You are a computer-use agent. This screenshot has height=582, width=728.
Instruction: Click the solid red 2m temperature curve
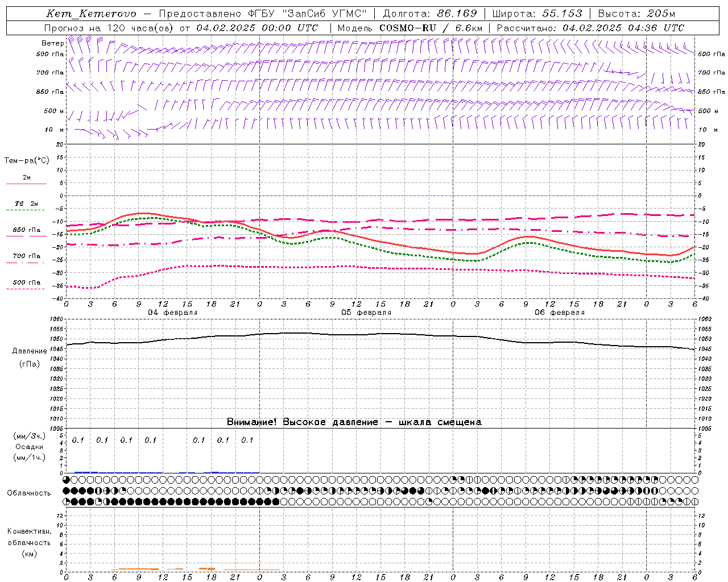pos(380,242)
